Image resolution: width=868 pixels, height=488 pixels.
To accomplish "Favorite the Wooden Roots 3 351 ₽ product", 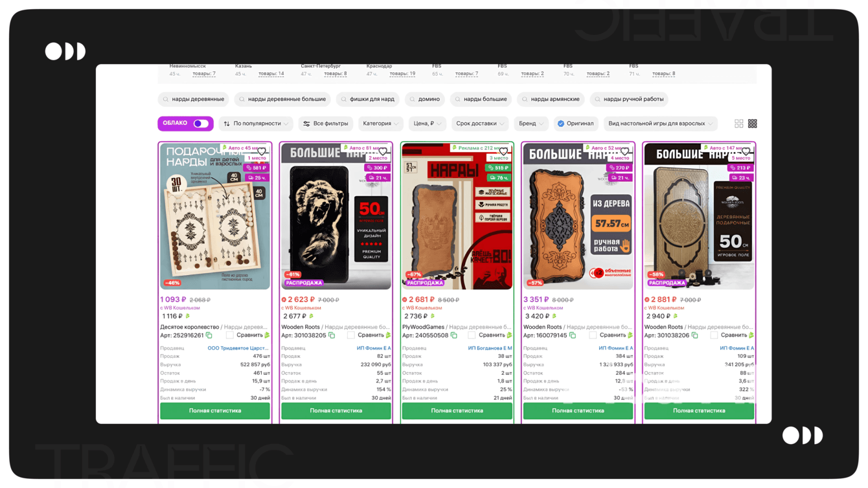I will [x=625, y=151].
